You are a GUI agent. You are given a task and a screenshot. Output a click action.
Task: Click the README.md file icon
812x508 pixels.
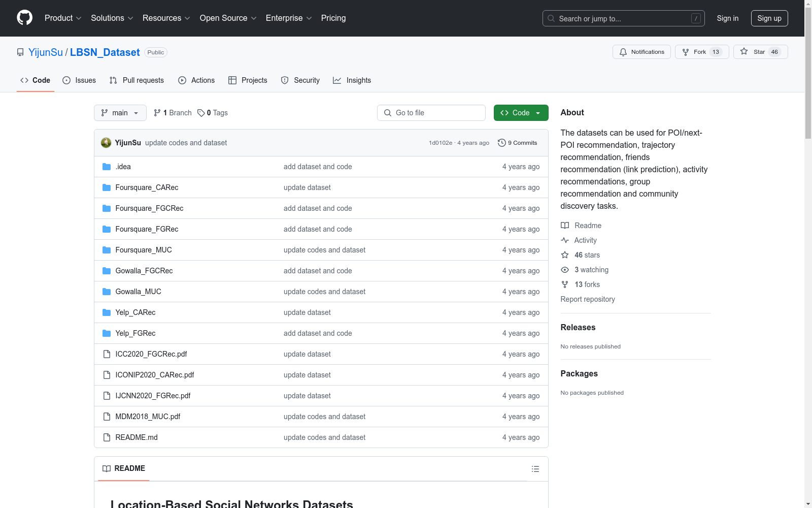(x=107, y=437)
